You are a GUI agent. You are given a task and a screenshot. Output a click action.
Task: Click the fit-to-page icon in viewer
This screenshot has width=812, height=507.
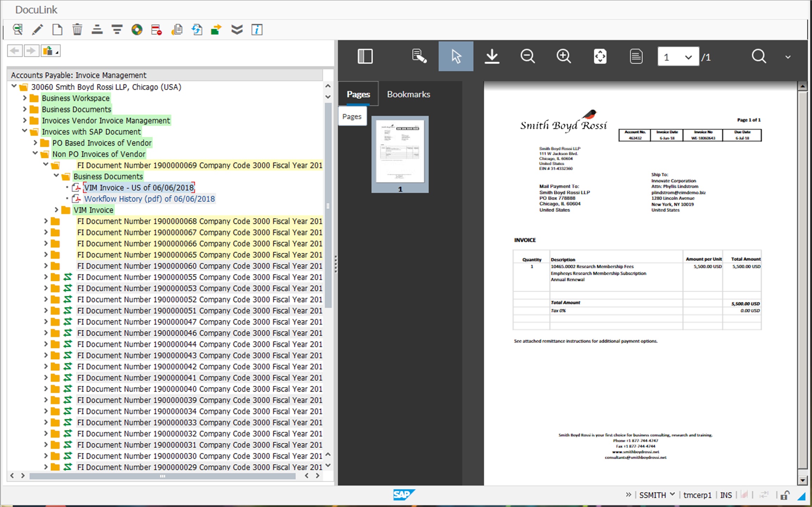pyautogui.click(x=600, y=56)
